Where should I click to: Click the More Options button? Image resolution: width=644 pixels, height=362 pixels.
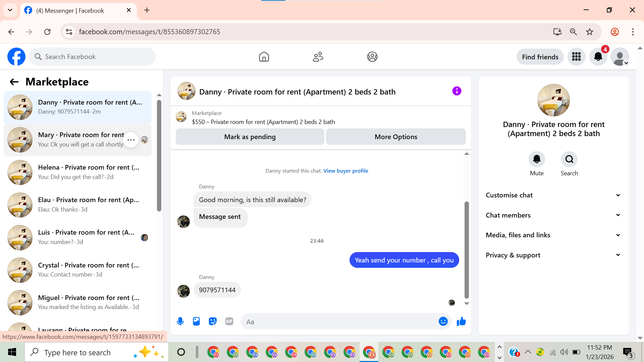(396, 137)
